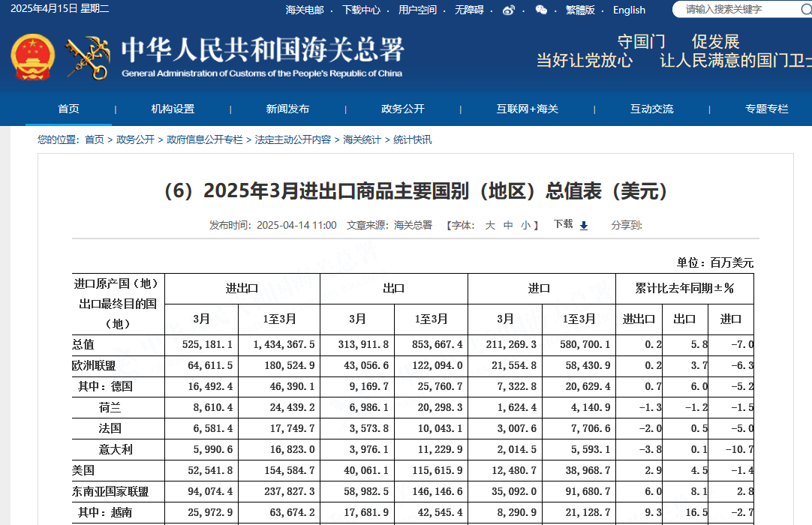Click 德国 import value 7,322.8
Screen dimensions: 812x525
click(x=517, y=387)
